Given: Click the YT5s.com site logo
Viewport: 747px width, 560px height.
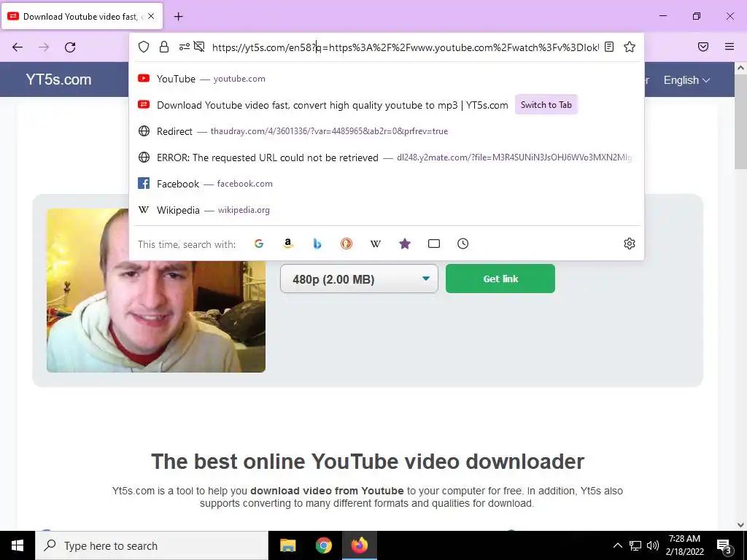Looking at the screenshot, I should click(x=58, y=79).
